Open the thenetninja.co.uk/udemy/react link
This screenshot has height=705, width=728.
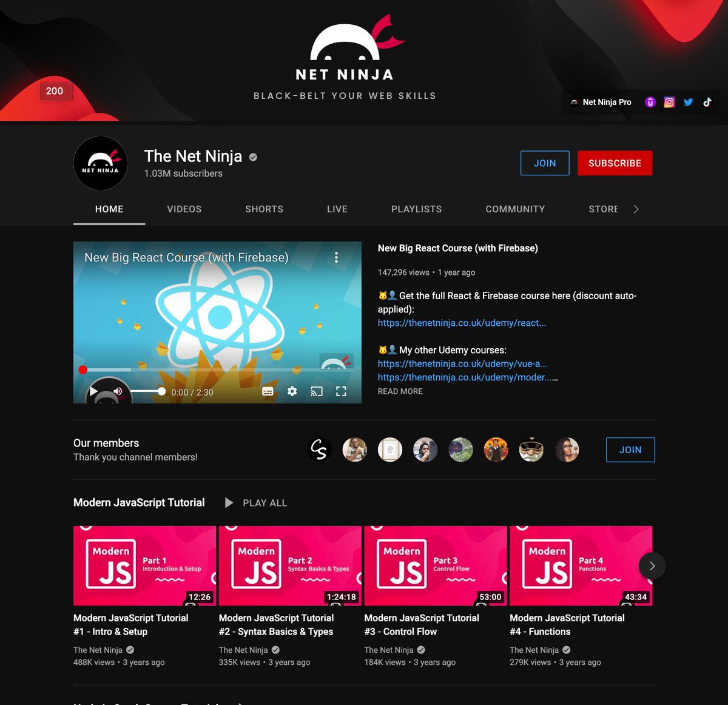(x=462, y=323)
